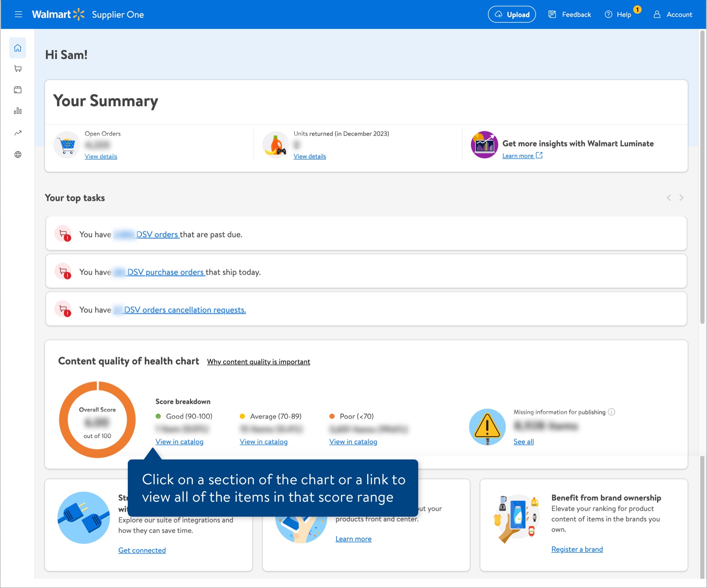Viewport: 707px width, 588px height.
Task: Select the Items package icon in the sidebar
Action: tap(17, 90)
